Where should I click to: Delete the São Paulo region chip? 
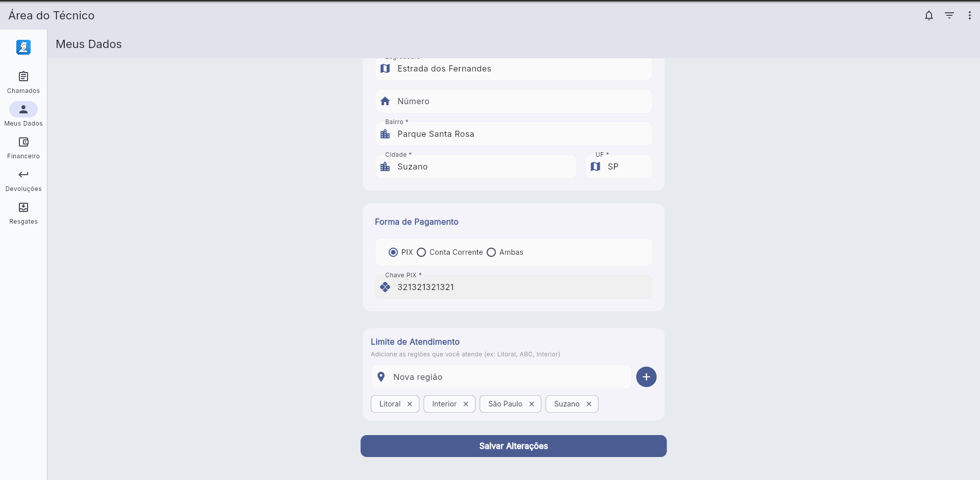coord(531,404)
